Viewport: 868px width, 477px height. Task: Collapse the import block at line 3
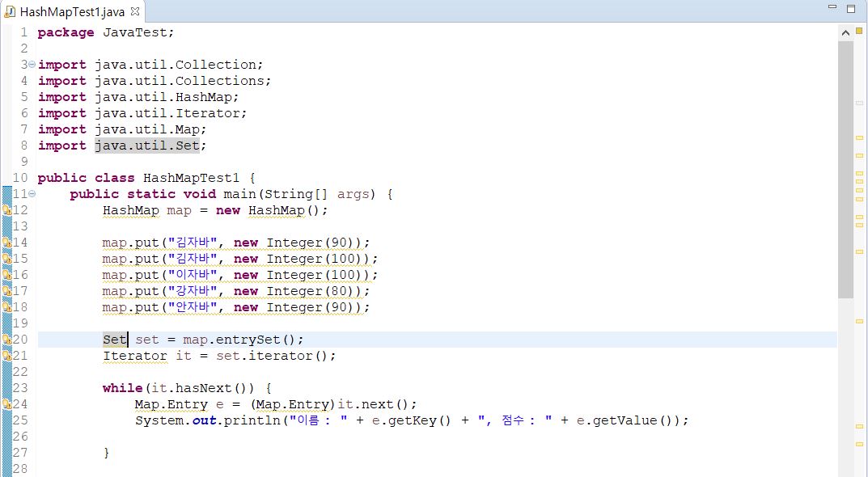[32, 65]
